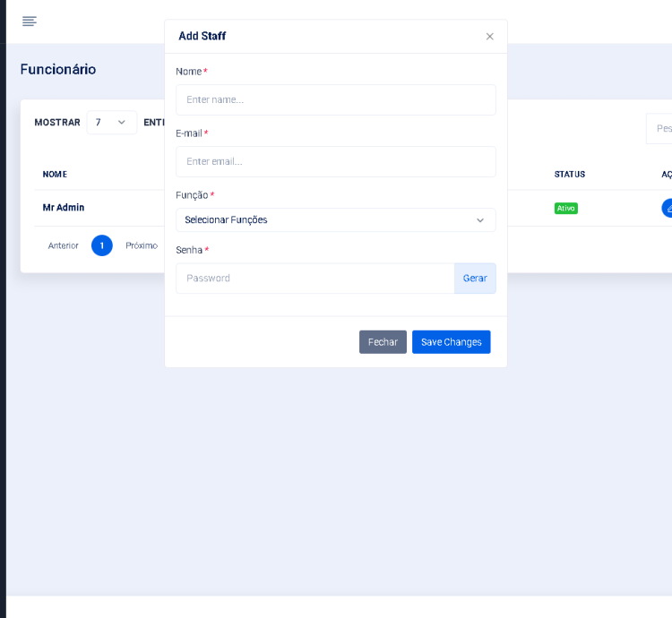Image resolution: width=672 pixels, height=618 pixels.
Task: Close the Add Staff dialog with X
Action: point(489,37)
